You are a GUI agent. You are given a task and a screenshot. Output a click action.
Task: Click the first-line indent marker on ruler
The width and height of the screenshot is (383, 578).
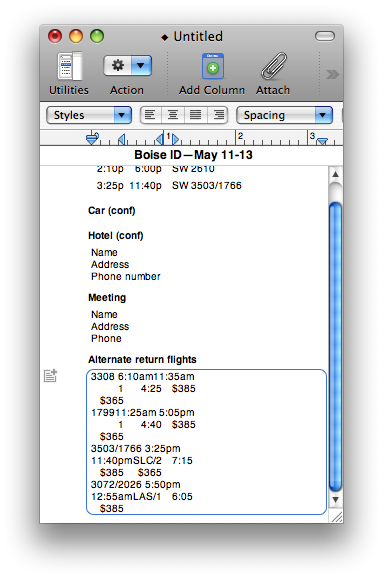coord(92,138)
